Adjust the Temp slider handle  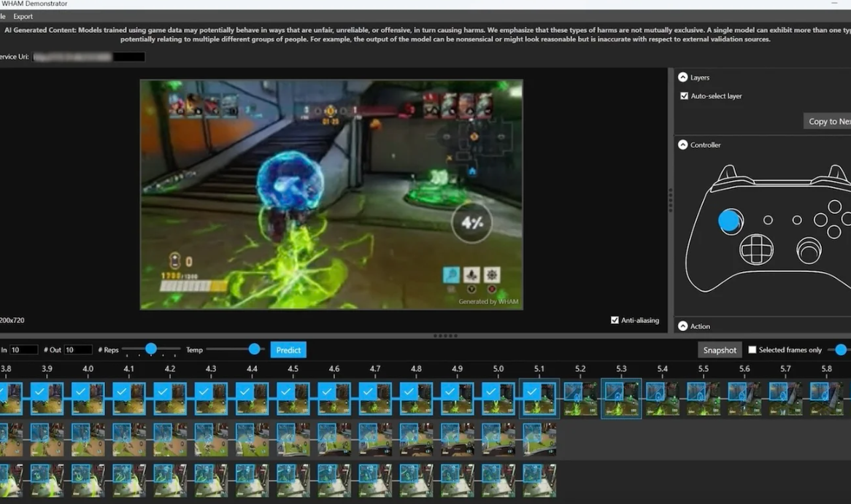254,349
